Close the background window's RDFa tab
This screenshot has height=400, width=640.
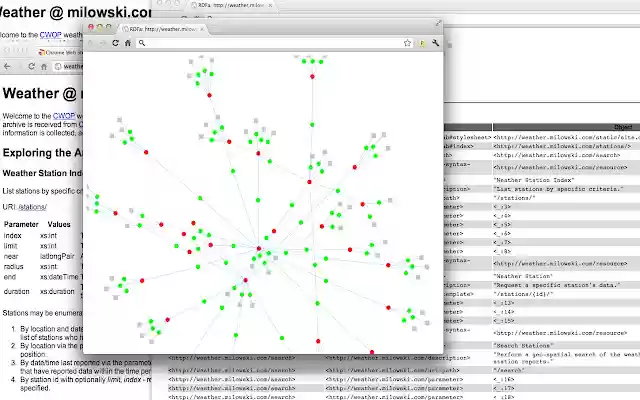(x=270, y=6)
